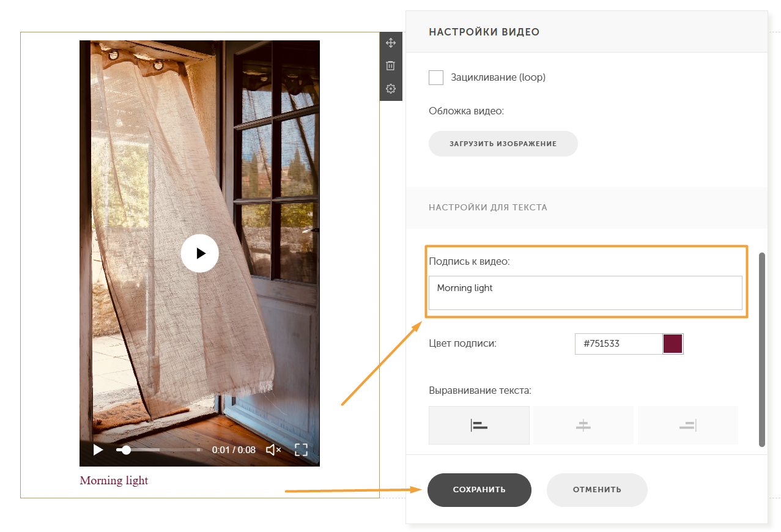The image size is (781, 532).
Task: Align caption text to the left
Action: click(x=479, y=425)
